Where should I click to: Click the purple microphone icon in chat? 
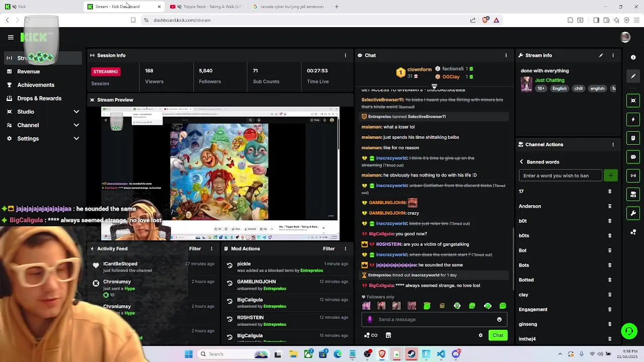[370, 319]
